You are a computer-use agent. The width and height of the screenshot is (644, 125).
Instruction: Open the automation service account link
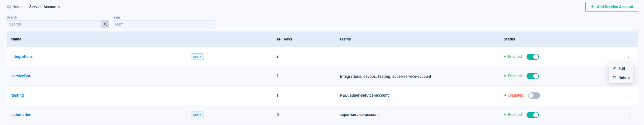pos(21,115)
